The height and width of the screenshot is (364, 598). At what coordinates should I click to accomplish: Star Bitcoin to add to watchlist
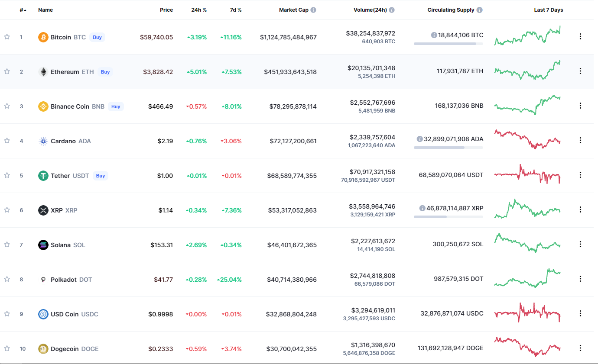point(7,37)
